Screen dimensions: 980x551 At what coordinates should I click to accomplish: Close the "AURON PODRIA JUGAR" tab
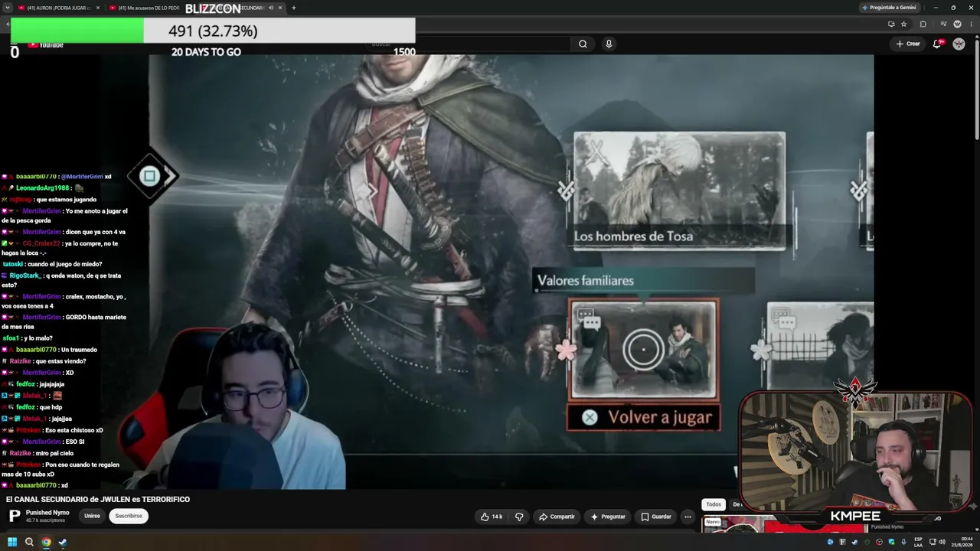[98, 8]
